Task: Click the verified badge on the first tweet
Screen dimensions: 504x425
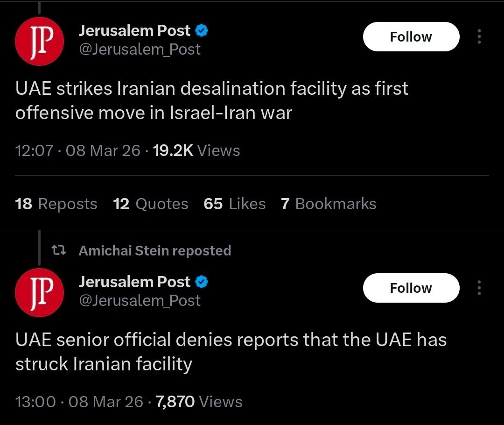Action: 202,31
